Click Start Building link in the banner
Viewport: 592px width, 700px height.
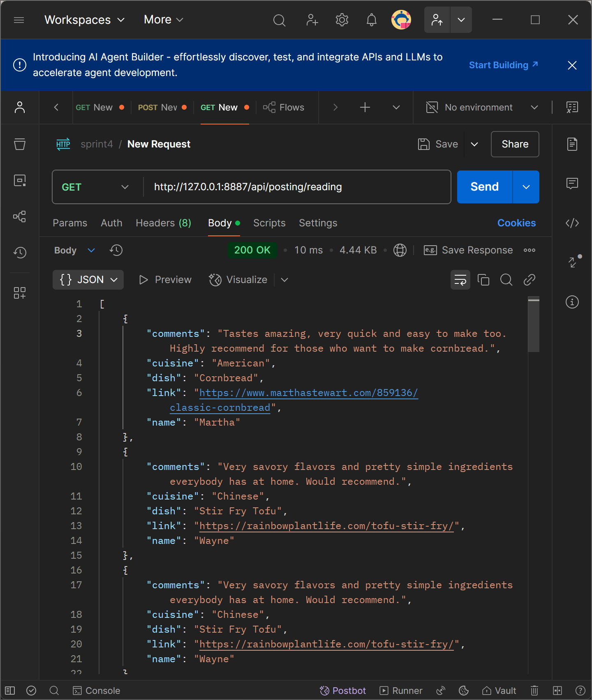[504, 65]
